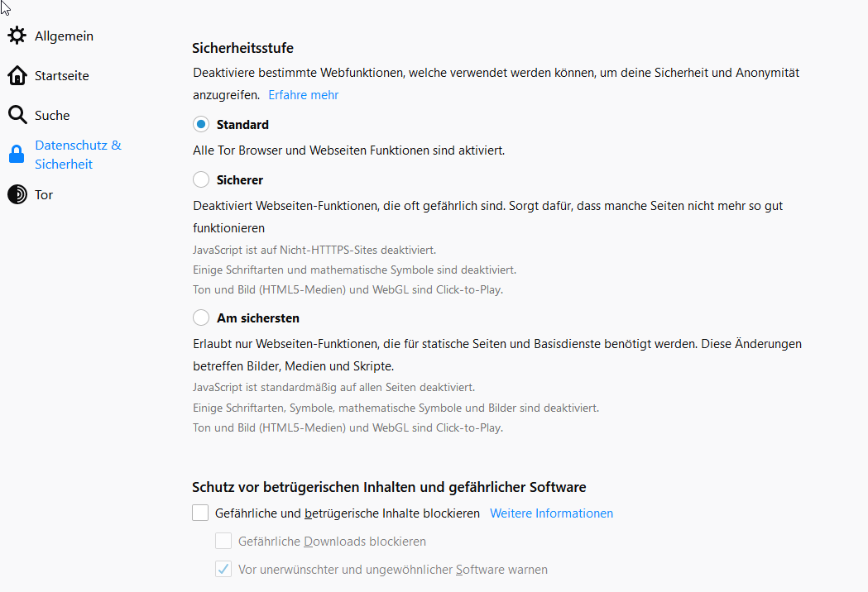Click the Startseite house icon
The height and width of the screenshot is (592, 868).
point(17,76)
